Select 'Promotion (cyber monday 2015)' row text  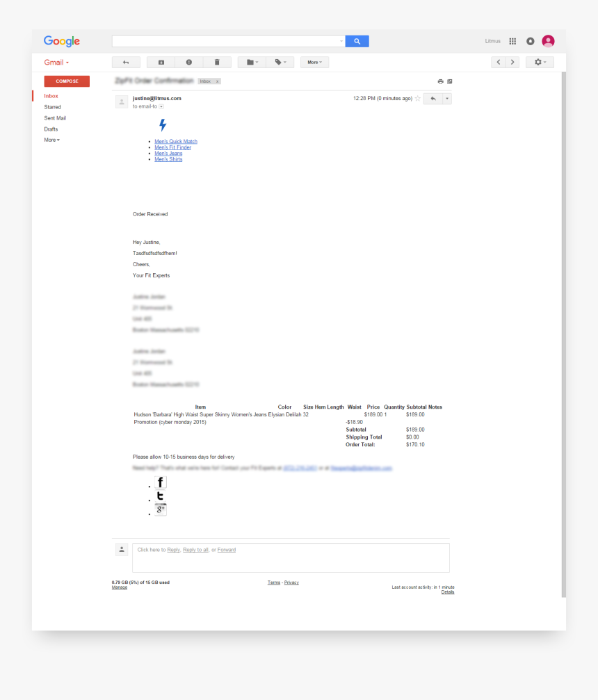point(170,423)
